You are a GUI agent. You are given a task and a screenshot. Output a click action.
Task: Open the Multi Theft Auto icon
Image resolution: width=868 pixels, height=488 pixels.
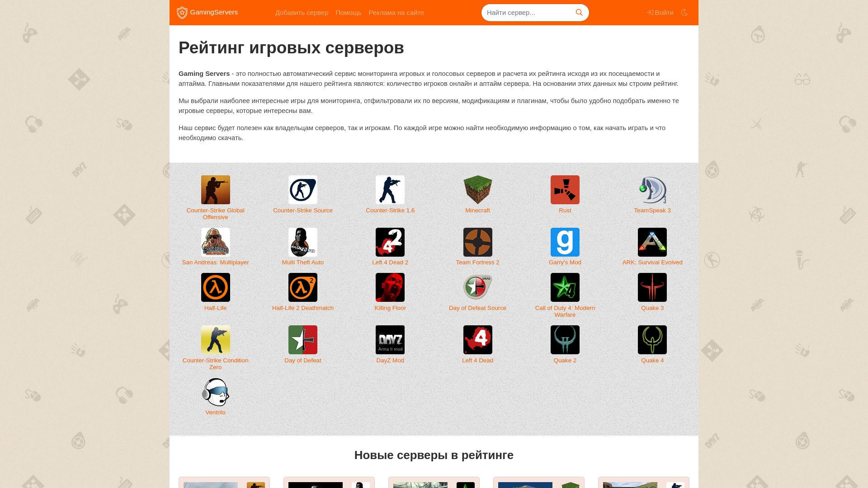(x=303, y=242)
